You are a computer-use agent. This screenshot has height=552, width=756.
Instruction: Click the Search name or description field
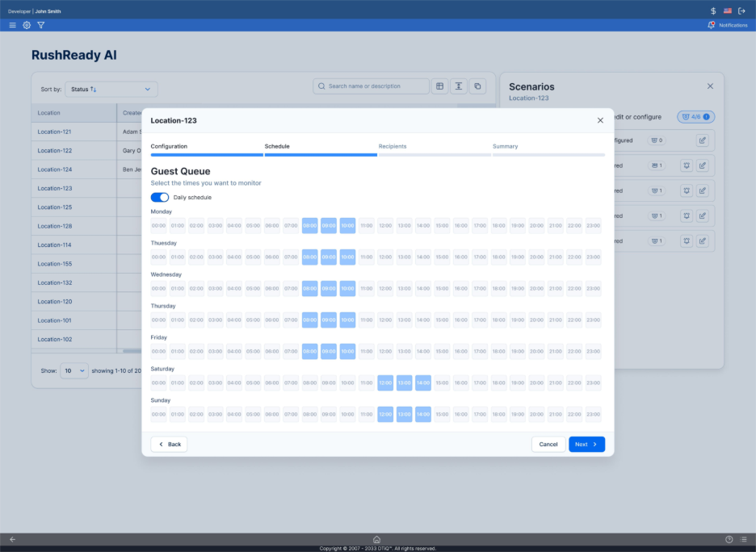click(372, 86)
